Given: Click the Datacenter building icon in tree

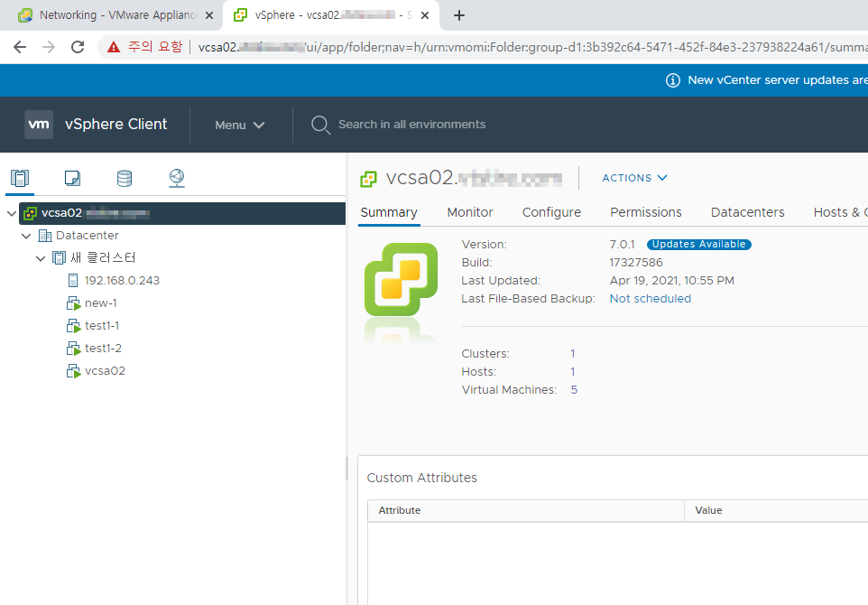Looking at the screenshot, I should pos(45,236).
